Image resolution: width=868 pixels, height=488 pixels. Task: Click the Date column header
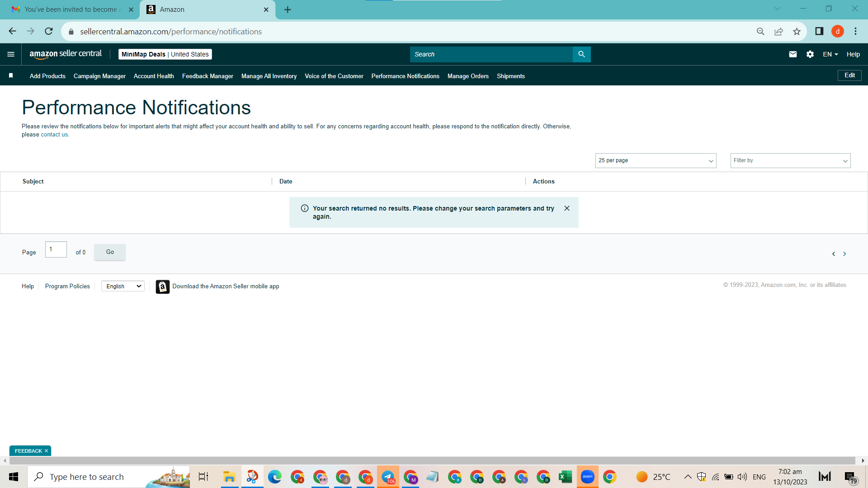click(x=286, y=181)
